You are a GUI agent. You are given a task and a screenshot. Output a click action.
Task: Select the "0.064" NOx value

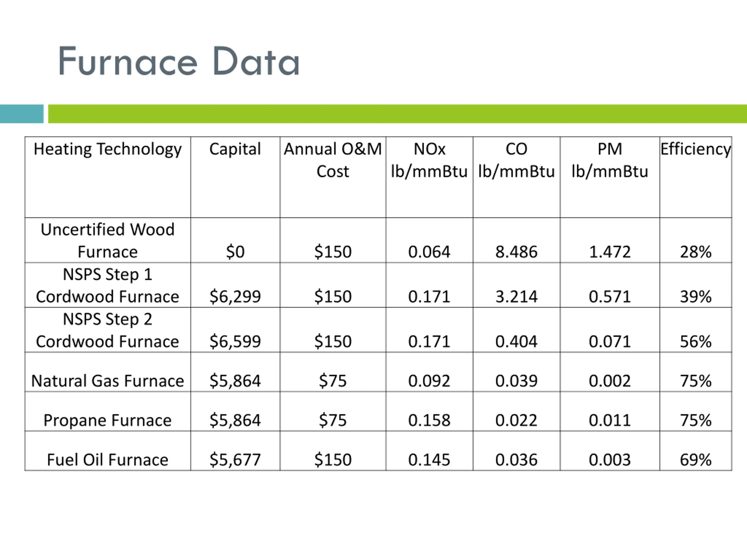click(x=429, y=252)
